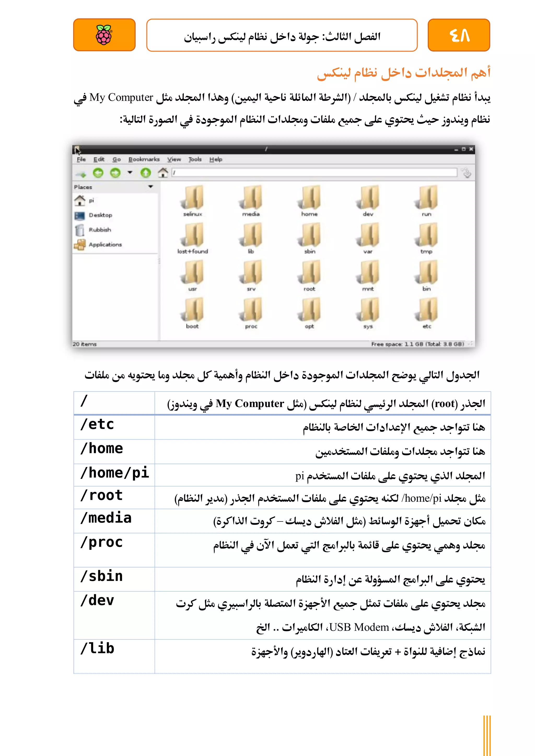Open the Tools menu
Image resolution: width=535 pixels, height=756 pixels.
(195, 159)
